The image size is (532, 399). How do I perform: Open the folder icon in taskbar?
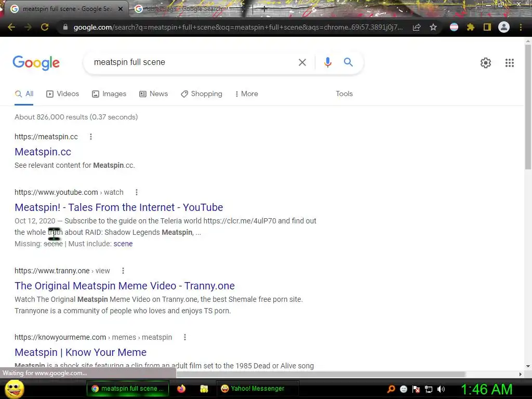click(x=204, y=389)
